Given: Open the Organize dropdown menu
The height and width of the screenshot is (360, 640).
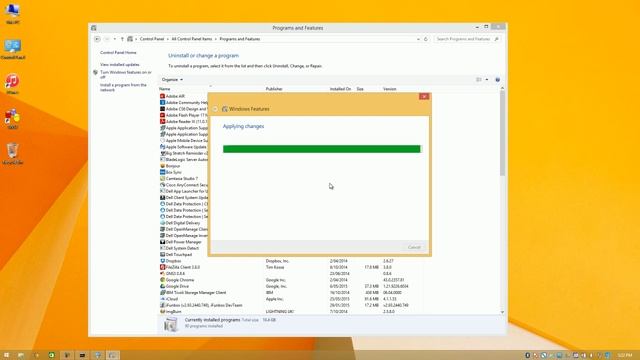Looking at the screenshot, I should (172, 80).
